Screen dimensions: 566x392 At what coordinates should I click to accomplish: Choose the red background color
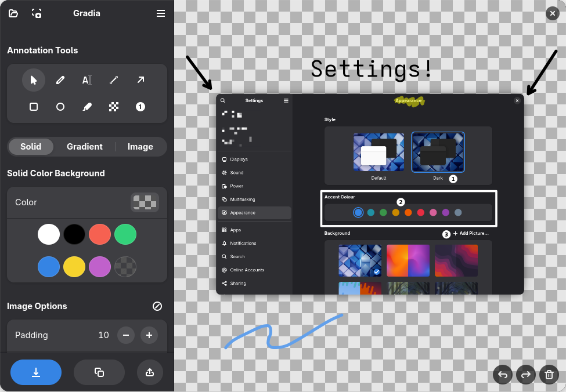[100, 234]
